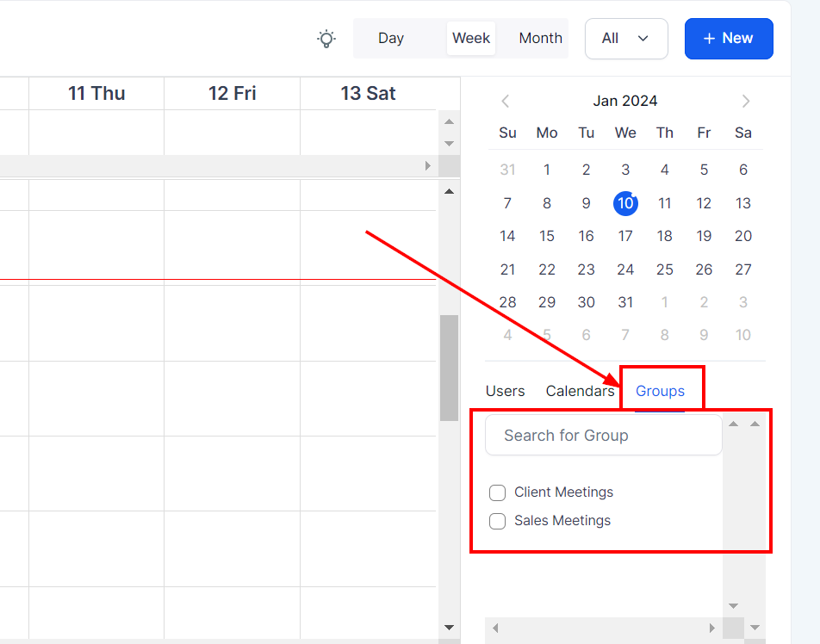The height and width of the screenshot is (644, 820).
Task: Select greyed December 31 date
Action: click(507, 170)
